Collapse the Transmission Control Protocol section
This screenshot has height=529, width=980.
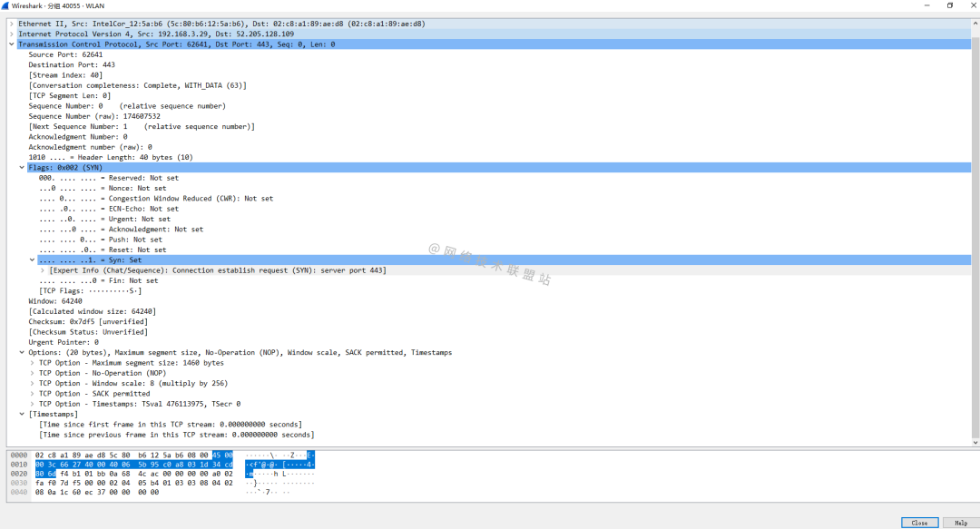click(x=12, y=44)
